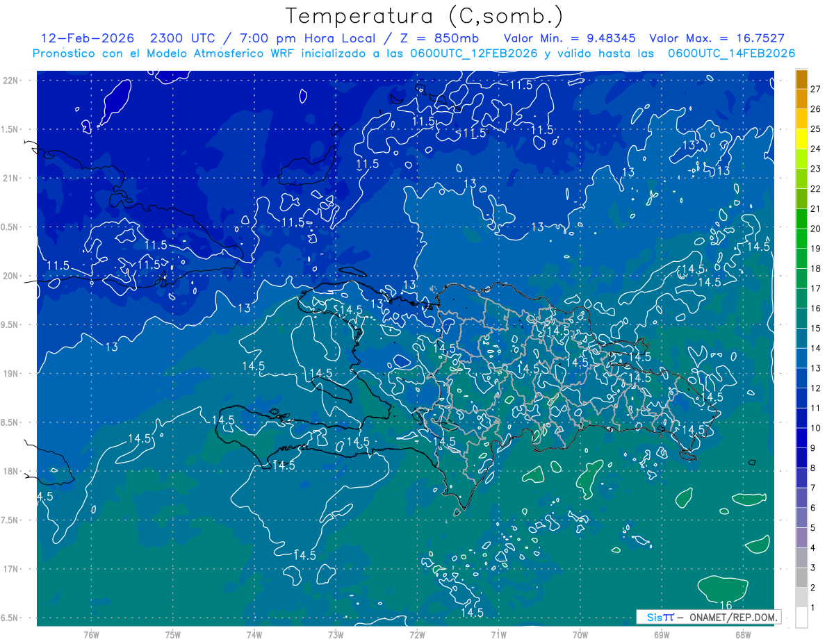
Task: Click the 71W longitude axis label
Action: coord(498,634)
